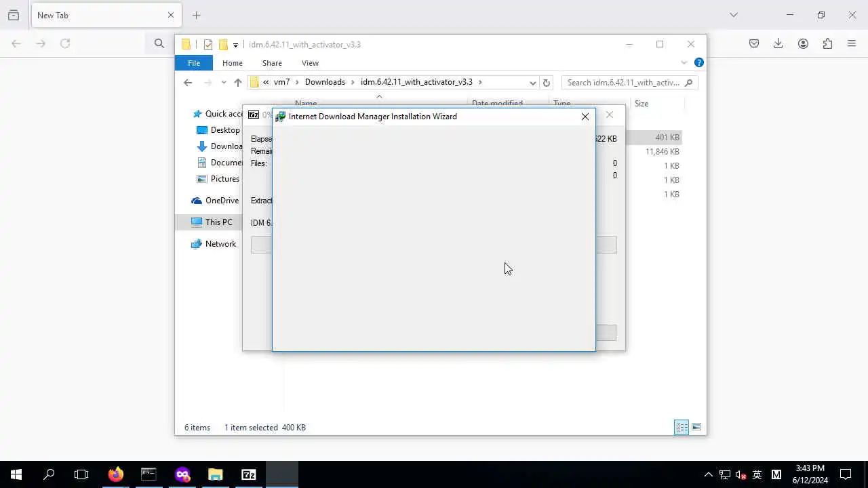This screenshot has height=488, width=868.
Task: Click idm.6.42.11_with_activator_v3.3 in the address path
Action: click(x=416, y=82)
